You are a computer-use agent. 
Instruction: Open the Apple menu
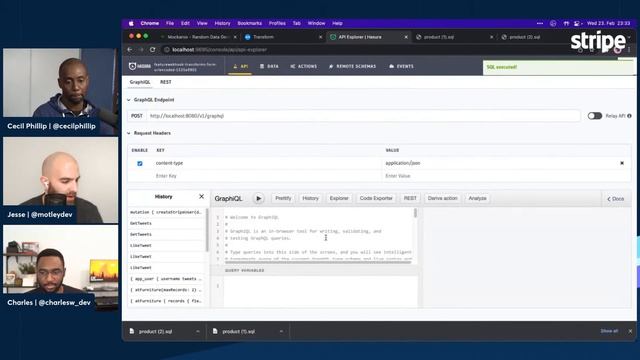(131, 23)
